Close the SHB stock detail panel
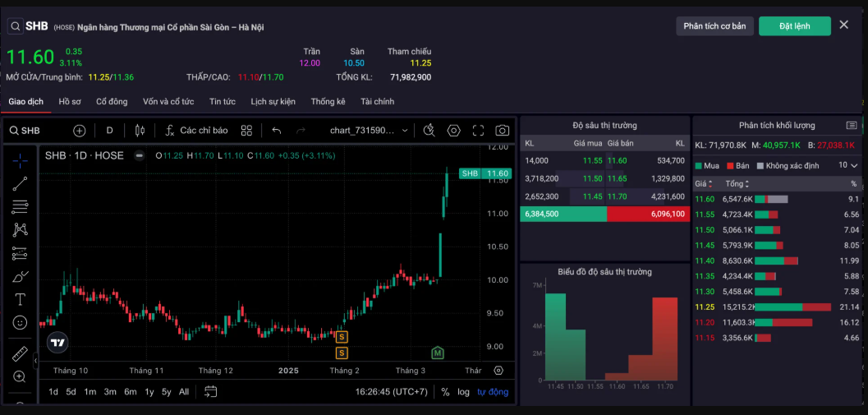Viewport: 868px width, 415px height. (x=843, y=25)
